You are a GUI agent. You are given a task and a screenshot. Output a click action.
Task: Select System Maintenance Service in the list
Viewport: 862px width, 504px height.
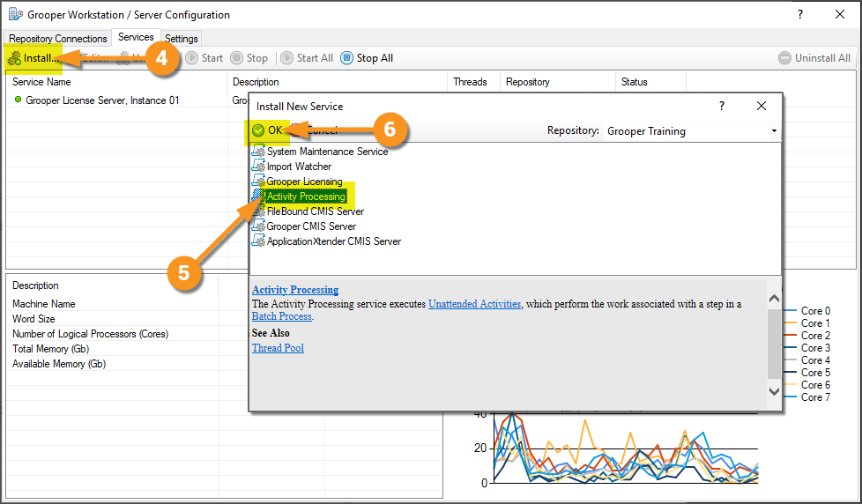(327, 152)
